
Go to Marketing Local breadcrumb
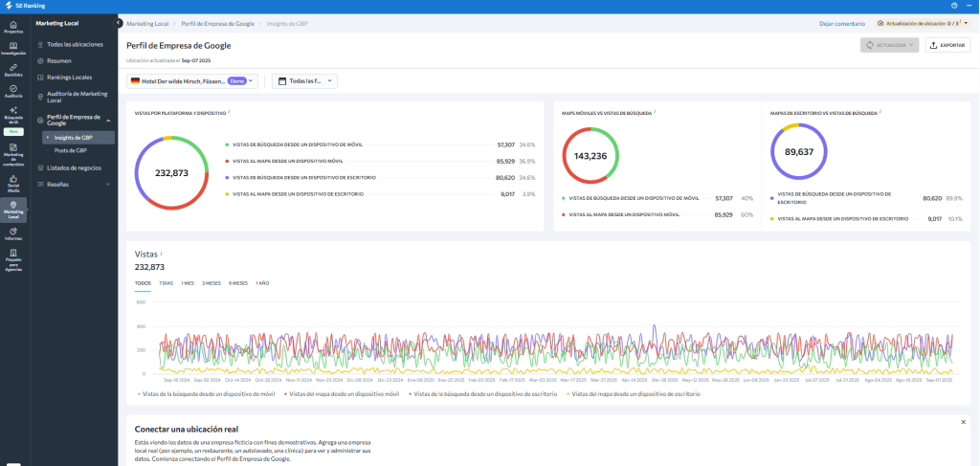(x=147, y=23)
